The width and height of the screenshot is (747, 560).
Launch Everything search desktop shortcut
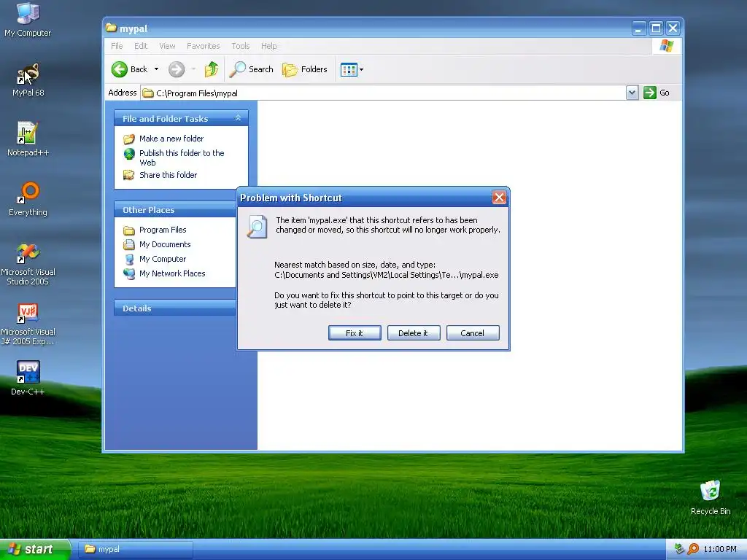[28, 199]
